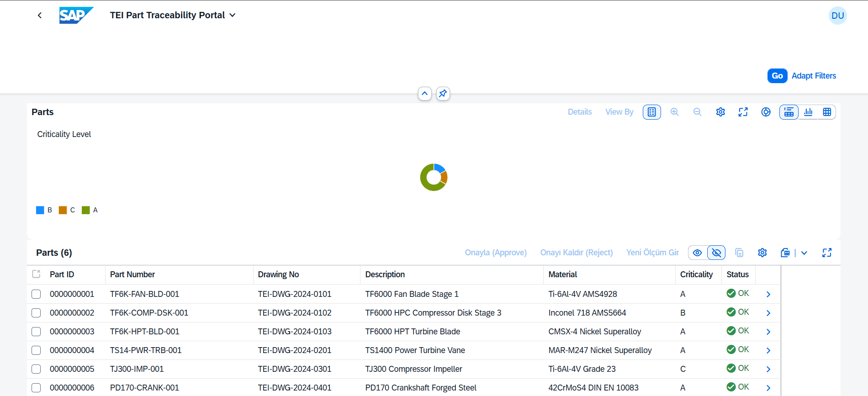Collapse the filter header with the up chevron

(425, 94)
